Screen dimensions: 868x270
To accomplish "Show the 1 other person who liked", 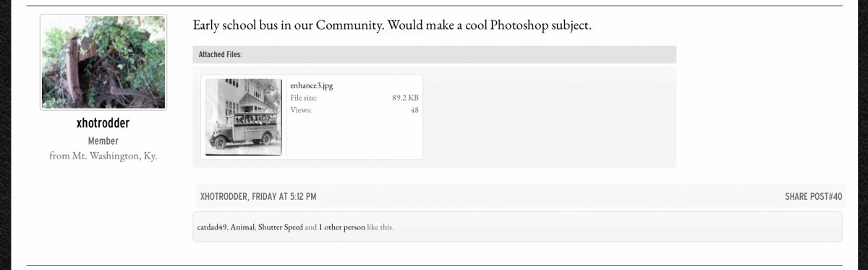I will coord(342,227).
